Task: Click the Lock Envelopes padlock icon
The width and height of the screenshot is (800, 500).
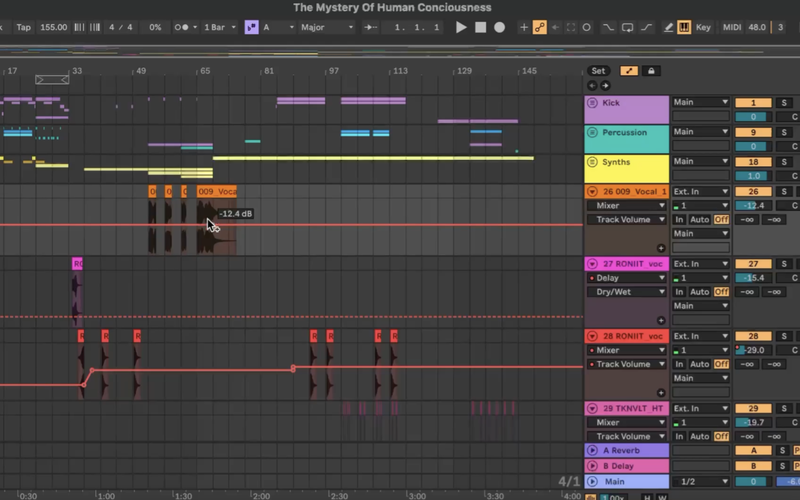Action: point(651,71)
